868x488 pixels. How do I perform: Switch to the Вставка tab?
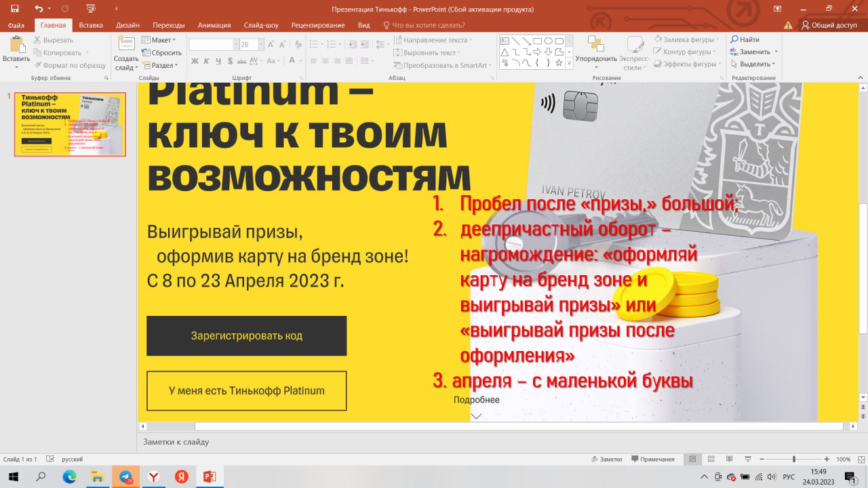click(91, 25)
